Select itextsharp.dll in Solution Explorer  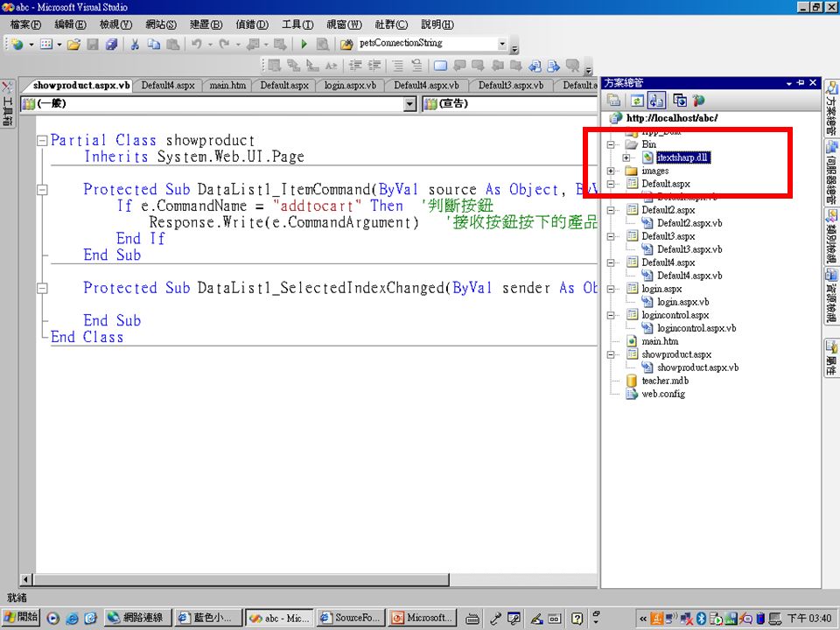(x=682, y=157)
